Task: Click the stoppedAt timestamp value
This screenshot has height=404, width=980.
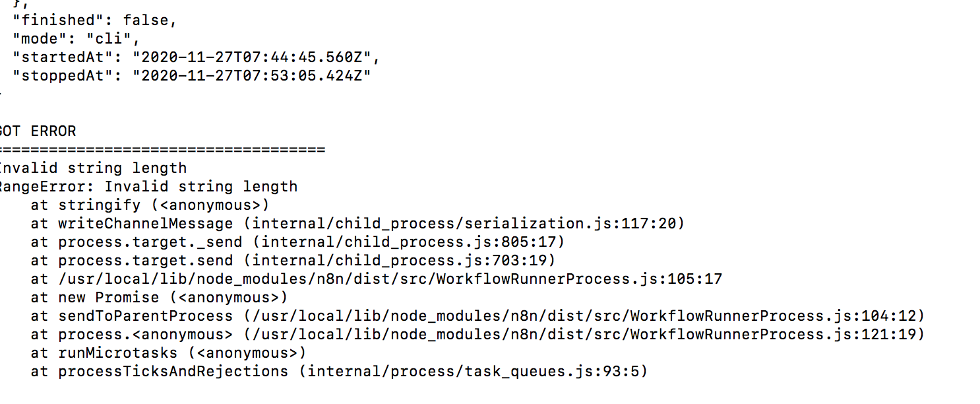Action: point(252,76)
